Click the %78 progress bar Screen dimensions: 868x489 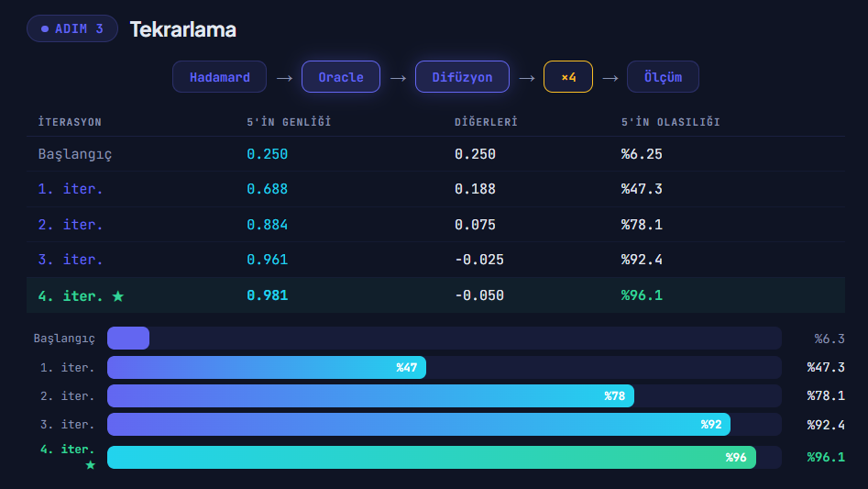370,396
